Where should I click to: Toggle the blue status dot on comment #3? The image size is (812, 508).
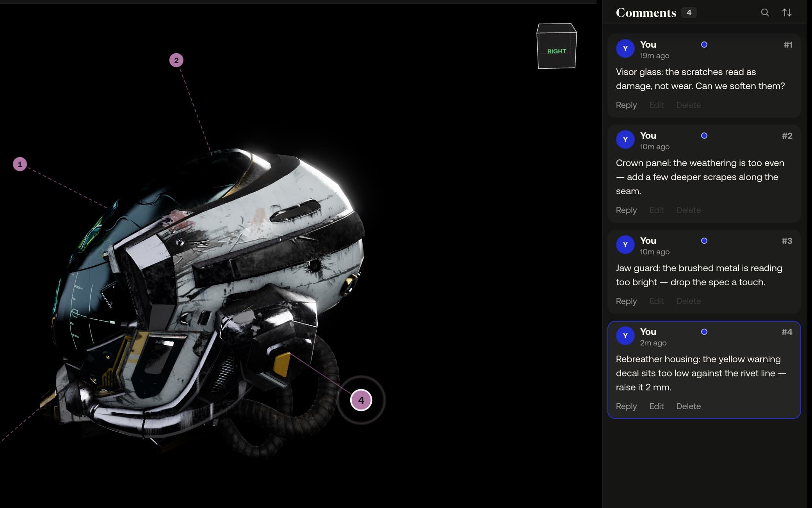[704, 241]
